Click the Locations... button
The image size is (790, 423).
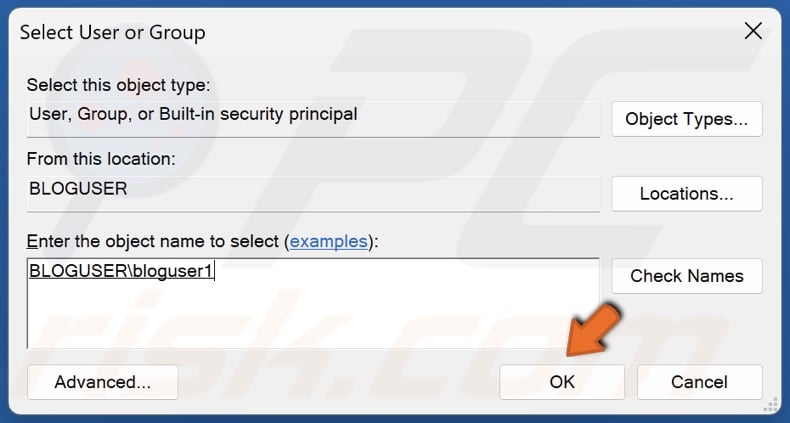[x=686, y=193]
